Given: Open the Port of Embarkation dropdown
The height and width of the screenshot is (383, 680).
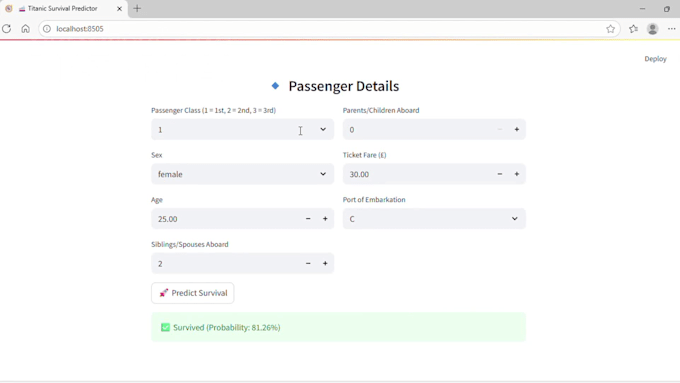Looking at the screenshot, I should pos(434,219).
